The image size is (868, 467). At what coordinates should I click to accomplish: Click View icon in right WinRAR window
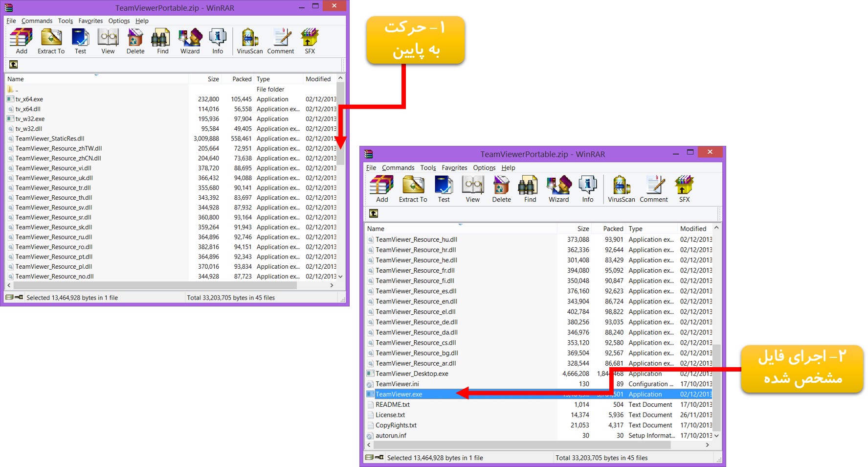click(472, 189)
